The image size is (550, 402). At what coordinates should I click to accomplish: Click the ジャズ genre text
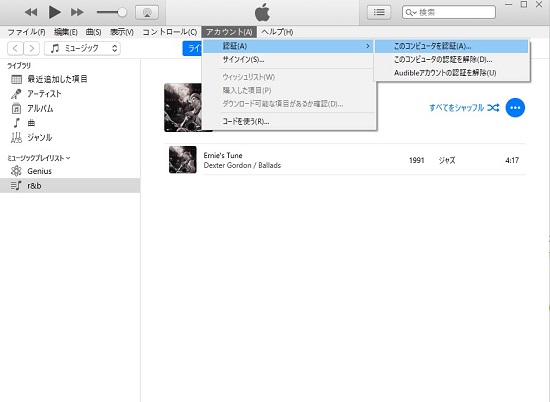(x=447, y=160)
